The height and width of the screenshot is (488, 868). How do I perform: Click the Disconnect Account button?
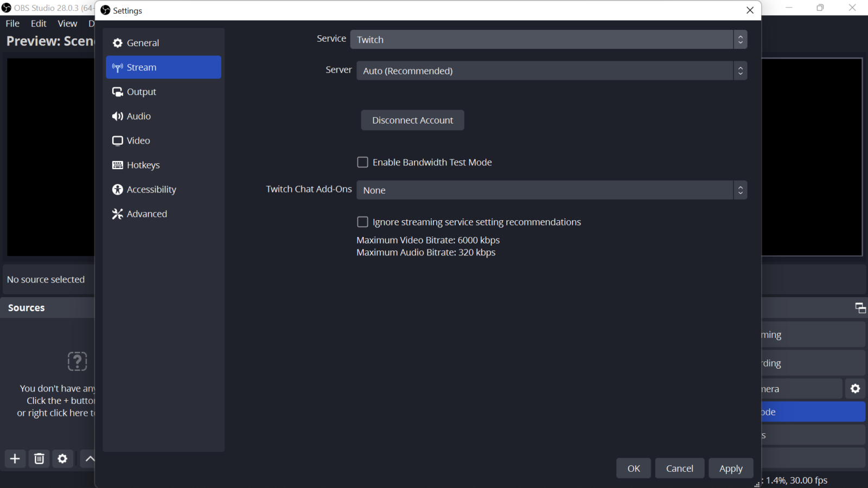click(412, 120)
